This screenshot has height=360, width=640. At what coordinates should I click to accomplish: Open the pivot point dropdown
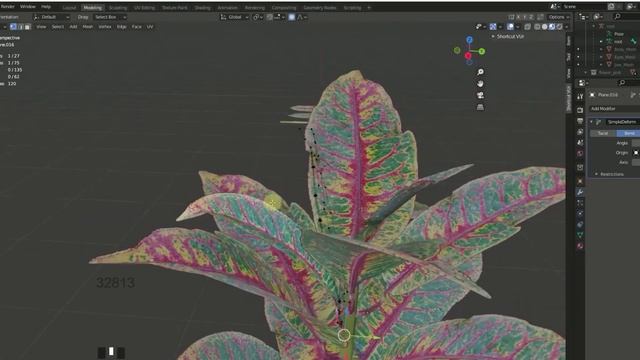coord(257,17)
